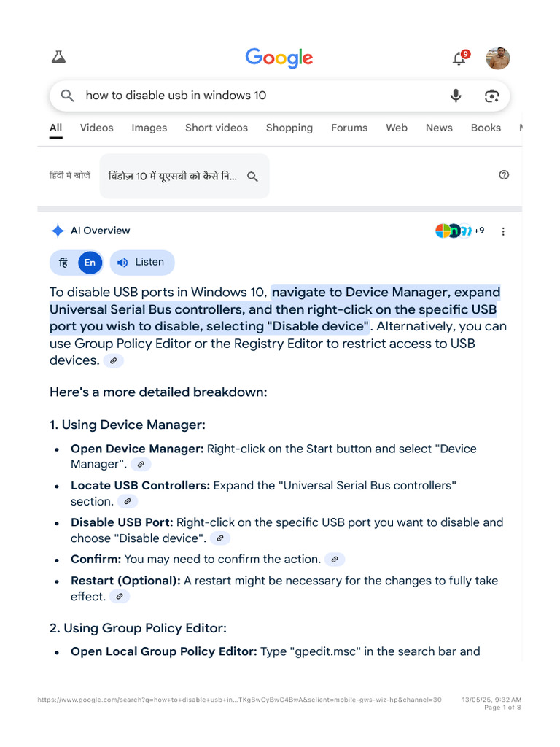
Task: Switch to the Books tab
Action: point(486,128)
